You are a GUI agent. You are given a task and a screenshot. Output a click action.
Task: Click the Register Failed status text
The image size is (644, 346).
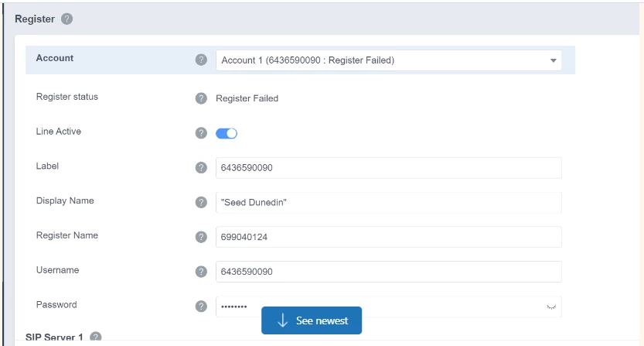247,98
